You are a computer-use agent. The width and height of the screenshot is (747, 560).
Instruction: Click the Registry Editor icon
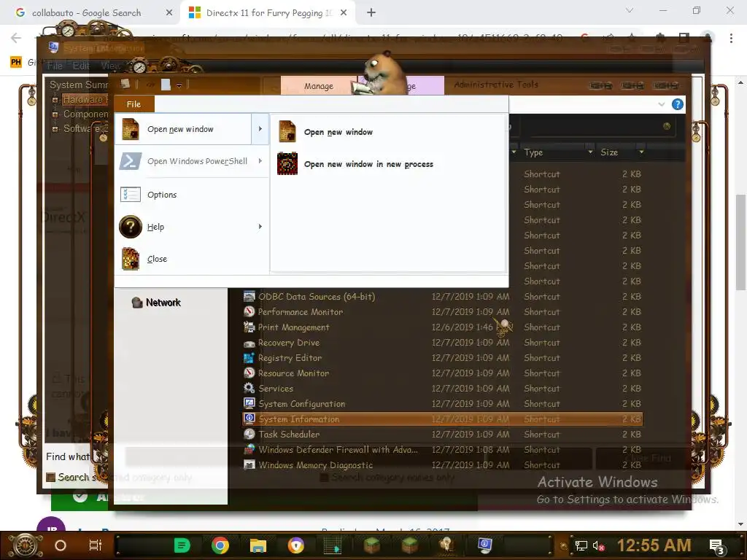coord(249,357)
